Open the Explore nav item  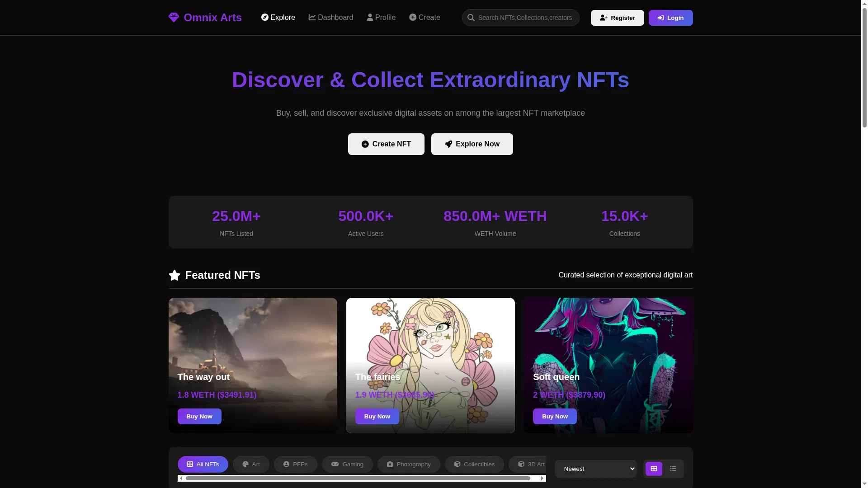pyautogui.click(x=278, y=18)
